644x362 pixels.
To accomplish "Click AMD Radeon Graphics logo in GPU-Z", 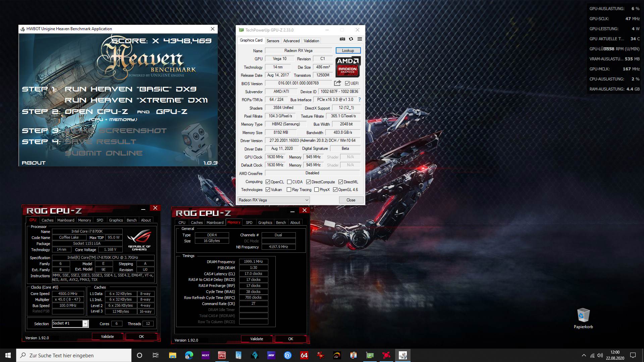I will (348, 67).
